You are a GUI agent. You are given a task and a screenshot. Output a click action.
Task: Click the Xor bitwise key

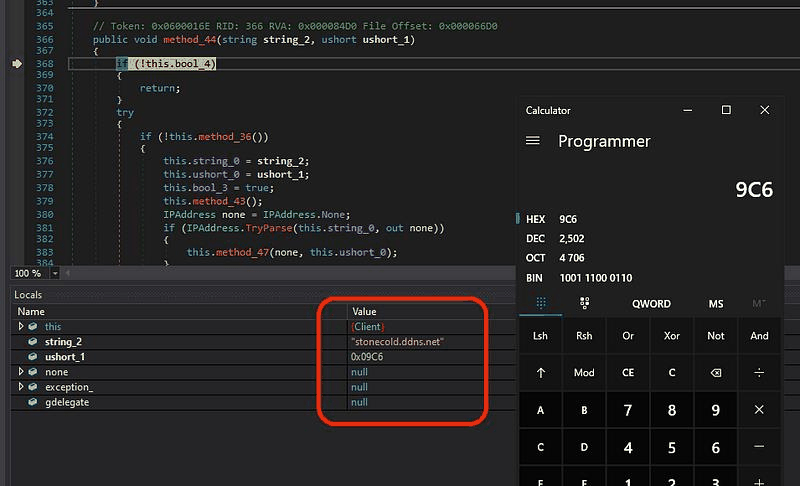click(x=671, y=336)
